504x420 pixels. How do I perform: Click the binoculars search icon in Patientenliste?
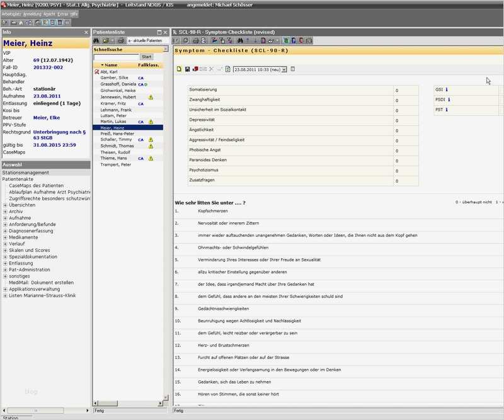(x=96, y=40)
